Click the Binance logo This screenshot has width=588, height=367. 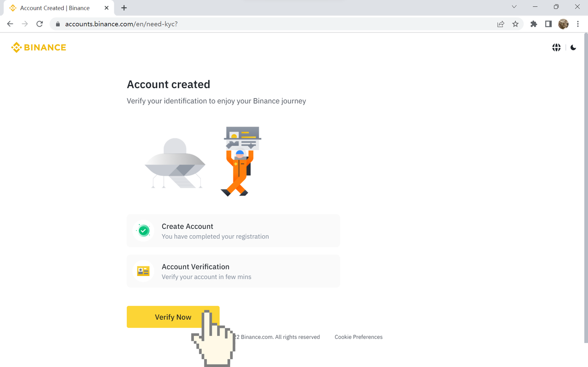tap(39, 47)
